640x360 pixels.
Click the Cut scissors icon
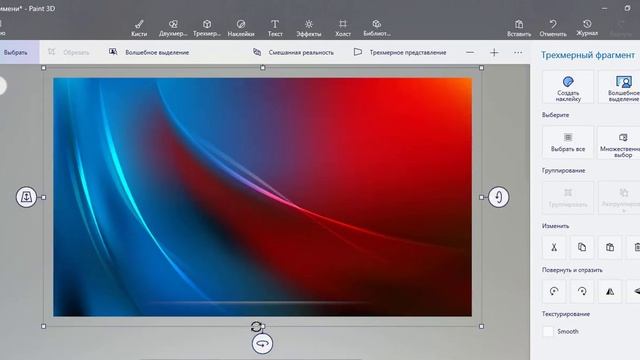click(x=554, y=247)
